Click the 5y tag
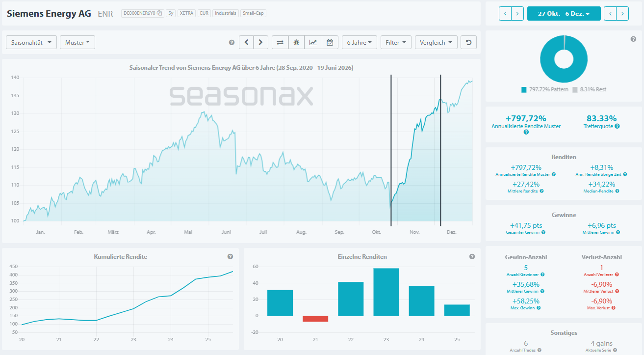Image resolution: width=644 pixels, height=355 pixels. pyautogui.click(x=171, y=13)
